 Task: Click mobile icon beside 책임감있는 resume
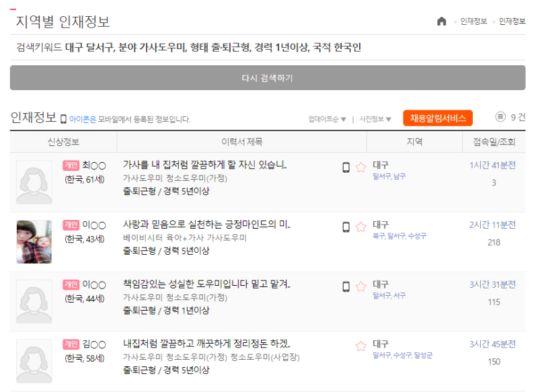click(346, 286)
